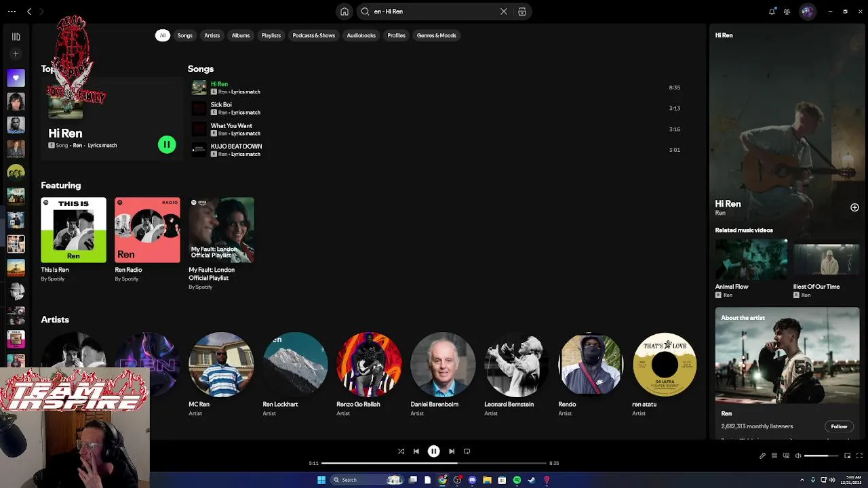Open Discord from the Windows taskbar
The width and height of the screenshot is (868, 488).
tap(472, 480)
